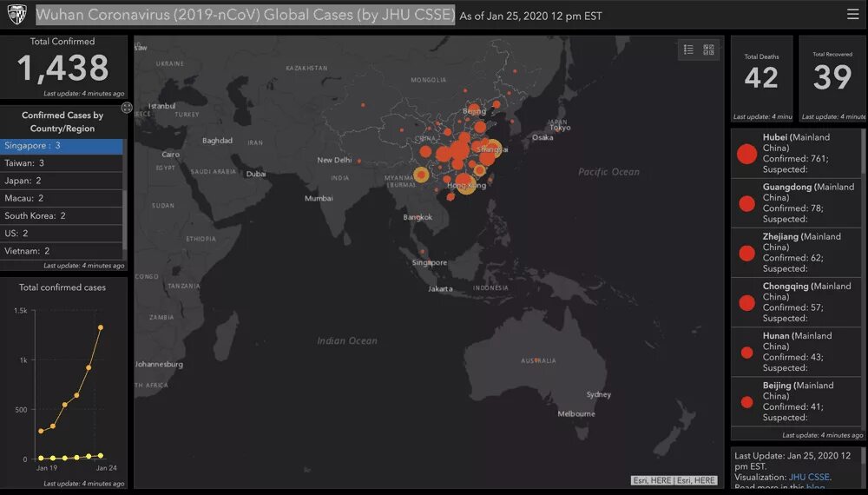The image size is (868, 495).
Task: Click the Johns Hopkins shield logo
Action: click(16, 15)
